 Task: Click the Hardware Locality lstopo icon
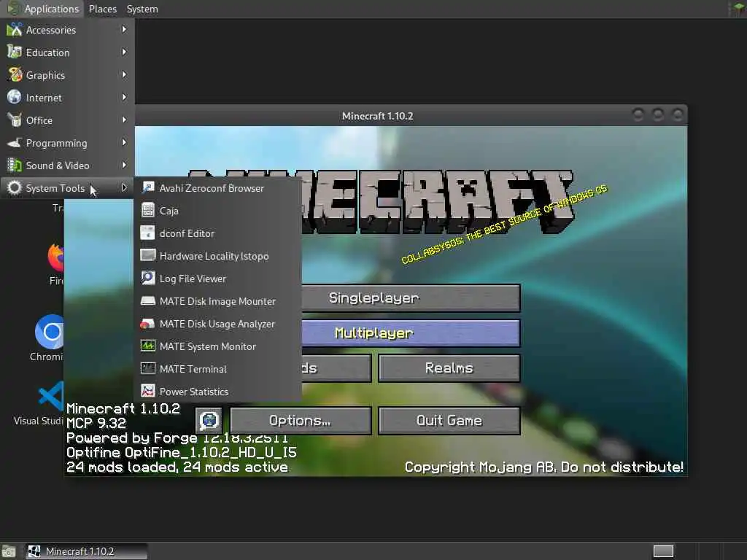pyautogui.click(x=147, y=255)
